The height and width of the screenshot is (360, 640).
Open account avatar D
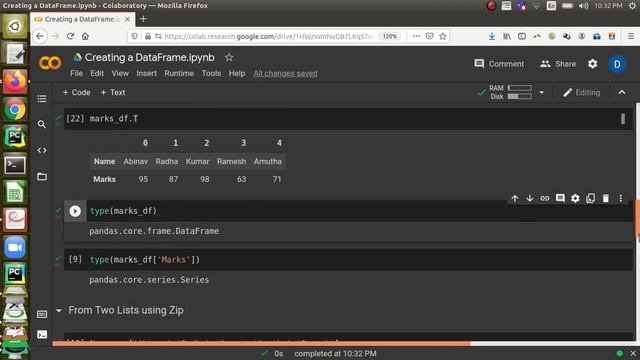618,64
